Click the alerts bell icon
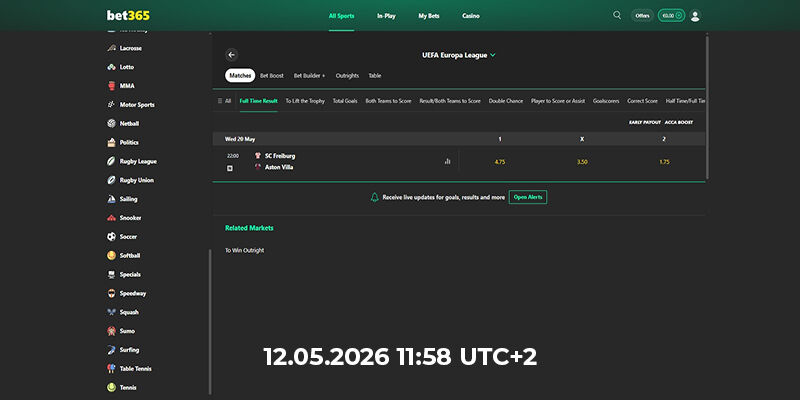The image size is (800, 400). pyautogui.click(x=374, y=197)
